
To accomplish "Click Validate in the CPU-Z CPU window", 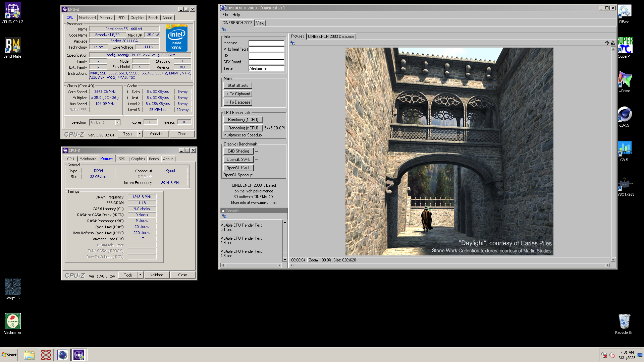I will (x=156, y=134).
